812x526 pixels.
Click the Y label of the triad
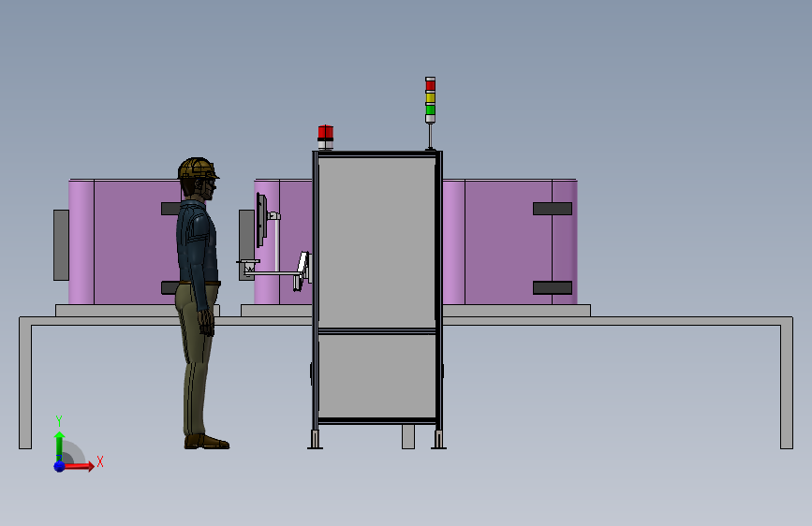click(59, 421)
